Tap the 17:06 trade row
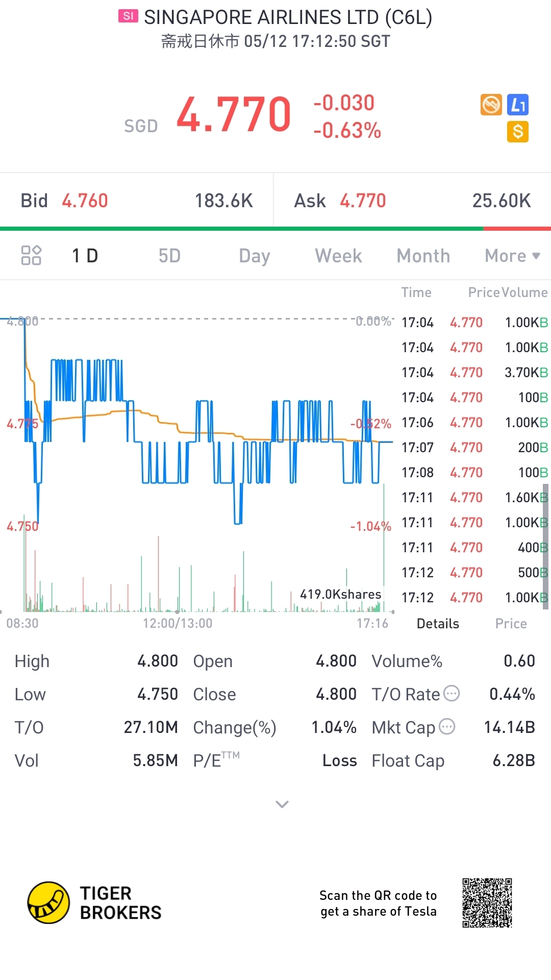 pos(474,423)
